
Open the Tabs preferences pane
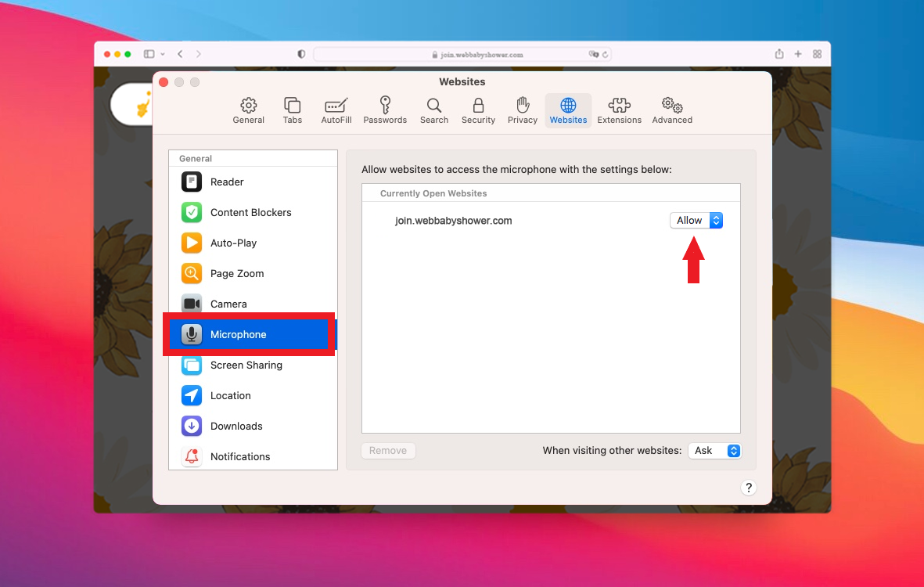tap(293, 110)
